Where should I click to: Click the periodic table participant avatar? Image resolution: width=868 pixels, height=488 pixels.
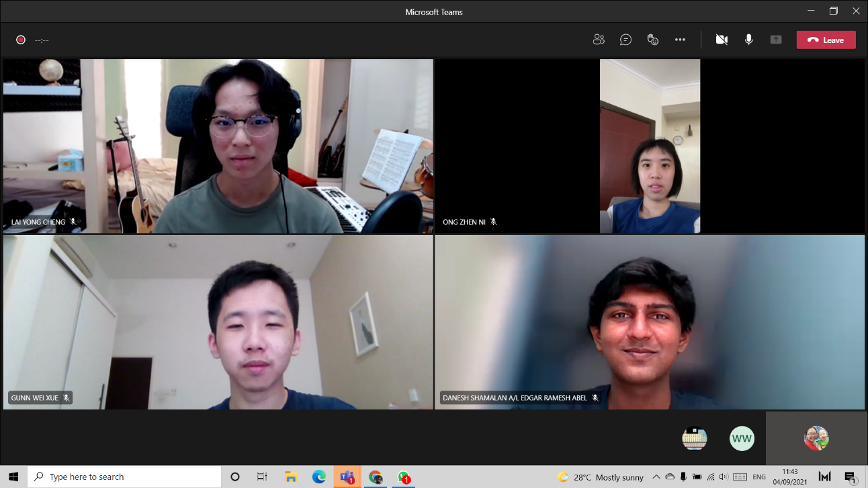pyautogui.click(x=695, y=439)
